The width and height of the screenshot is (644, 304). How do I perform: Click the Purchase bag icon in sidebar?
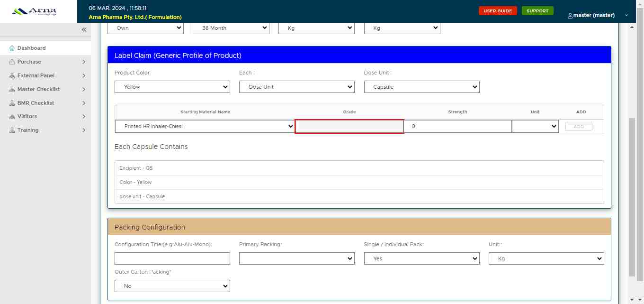(x=12, y=62)
